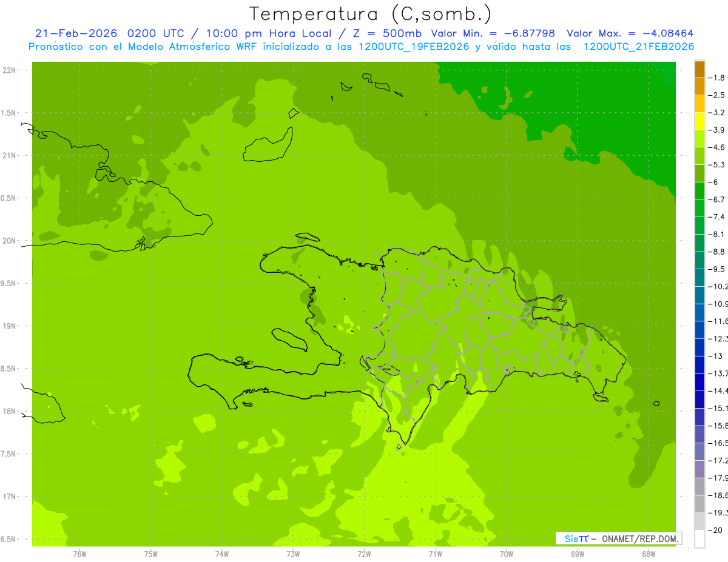Screen dimensions: 728x562
Task: Click the '-8.1' colorbar label
Action: tap(716, 235)
